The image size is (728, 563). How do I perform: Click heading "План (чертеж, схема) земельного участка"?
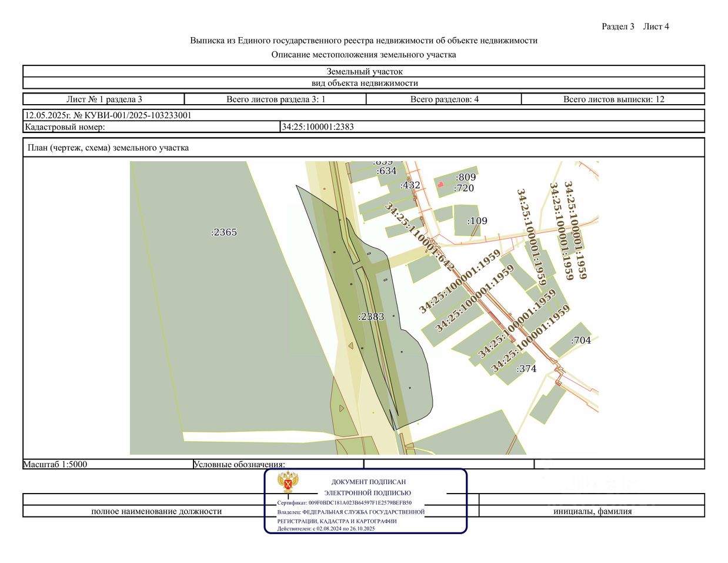click(x=108, y=148)
